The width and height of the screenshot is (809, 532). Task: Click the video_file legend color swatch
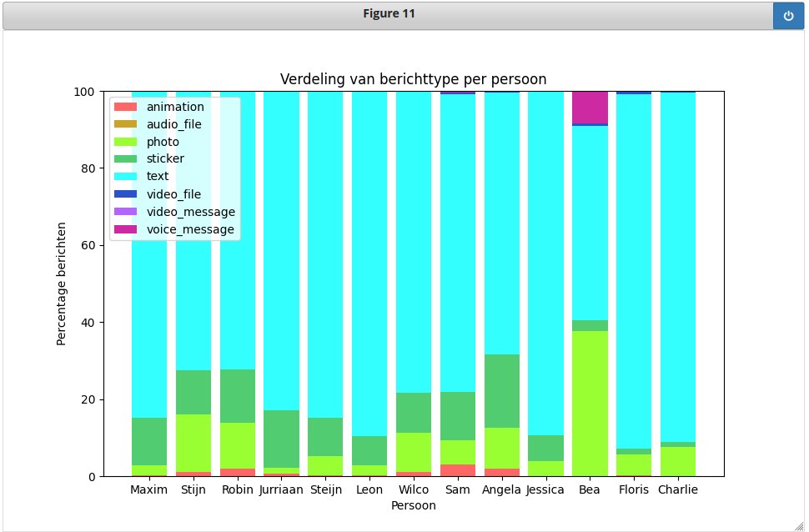coord(125,194)
